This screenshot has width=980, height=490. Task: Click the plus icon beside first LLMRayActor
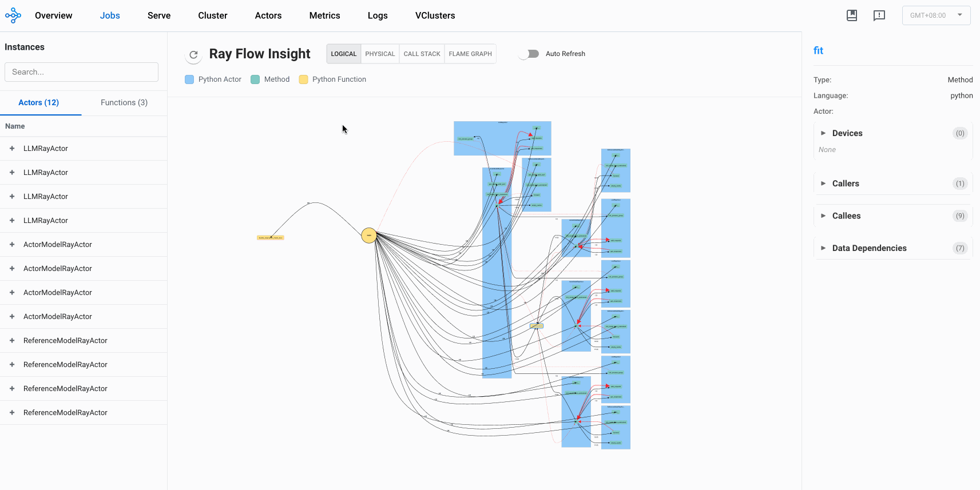(12, 149)
